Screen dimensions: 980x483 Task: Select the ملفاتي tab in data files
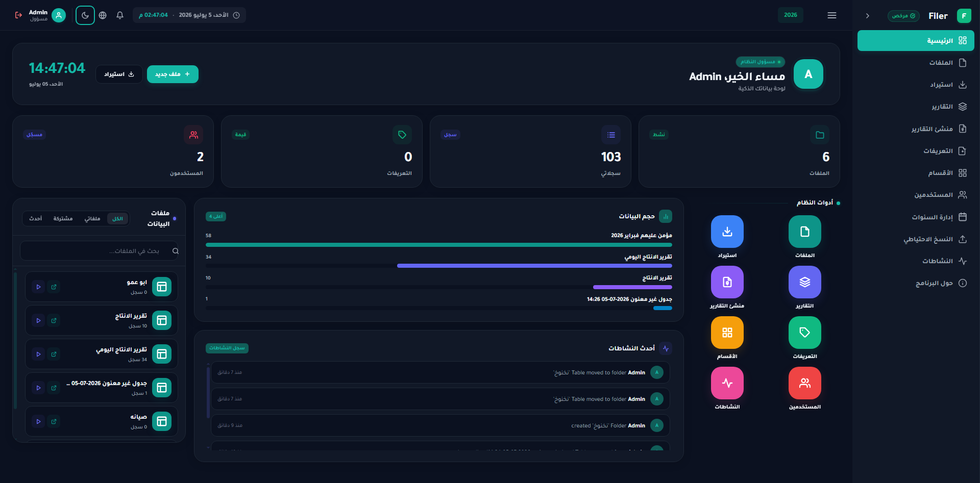[x=92, y=219]
